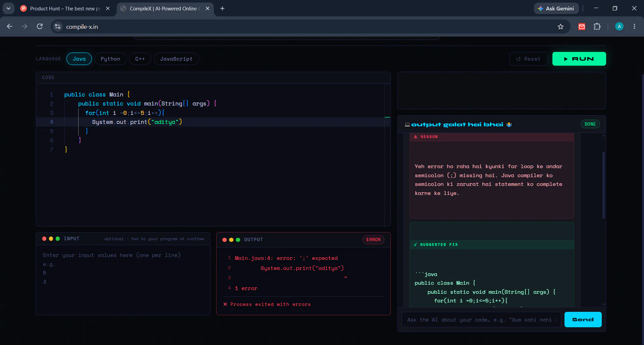Select Python language

click(110, 59)
